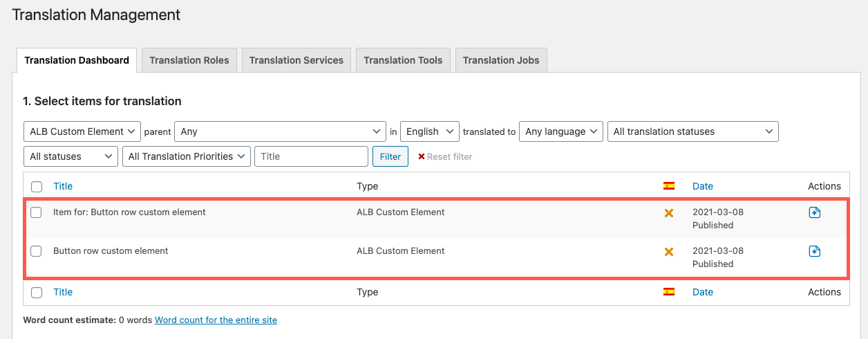Viewport: 868px width, 339px height.
Task: Click translate icon for 'Item for: Button row' row
Action: pos(814,213)
